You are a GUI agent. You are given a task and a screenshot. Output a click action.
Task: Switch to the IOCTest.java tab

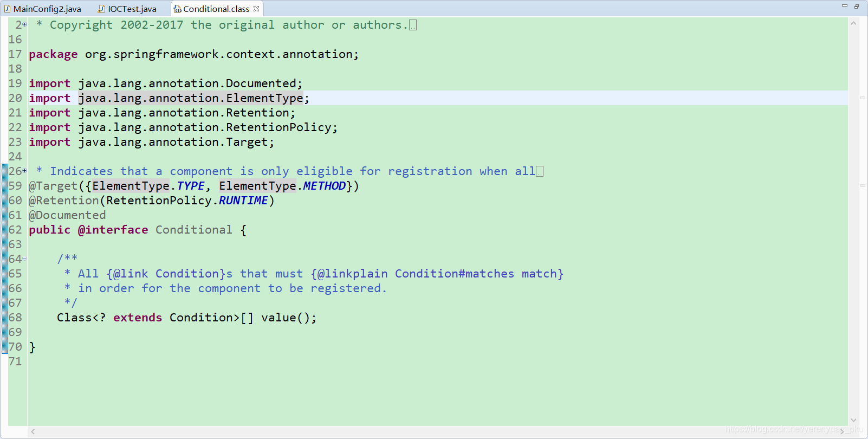[128, 9]
